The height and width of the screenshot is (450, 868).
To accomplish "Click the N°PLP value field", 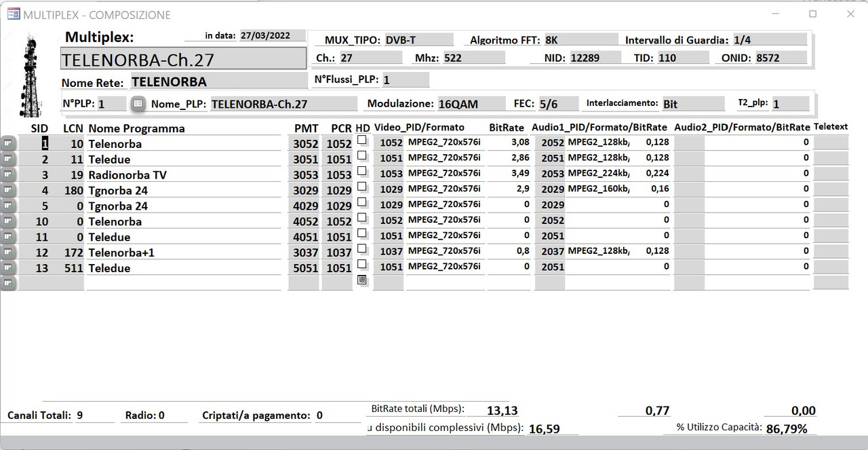I will point(112,104).
